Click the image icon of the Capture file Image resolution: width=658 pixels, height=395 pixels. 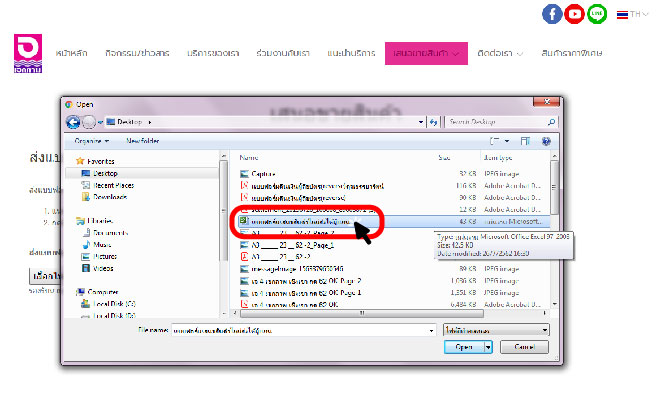point(244,174)
